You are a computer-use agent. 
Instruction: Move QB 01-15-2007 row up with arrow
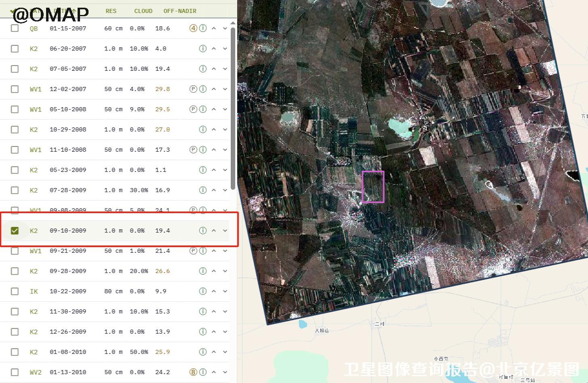[214, 28]
